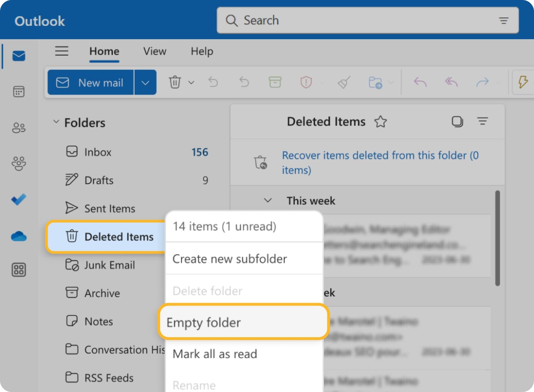Click the Report shield icon
This screenshot has width=534, height=392.
point(306,82)
